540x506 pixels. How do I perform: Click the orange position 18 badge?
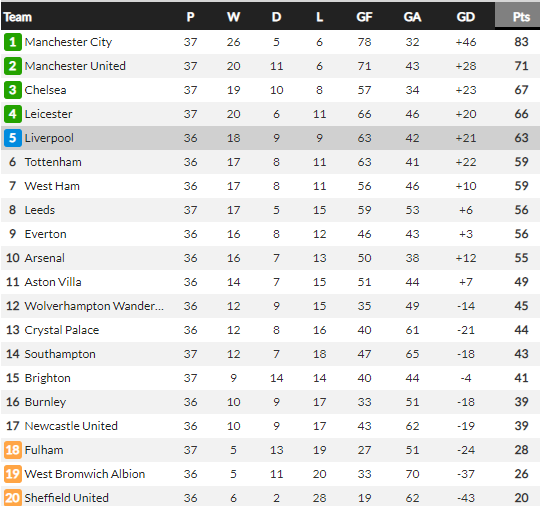click(13, 450)
